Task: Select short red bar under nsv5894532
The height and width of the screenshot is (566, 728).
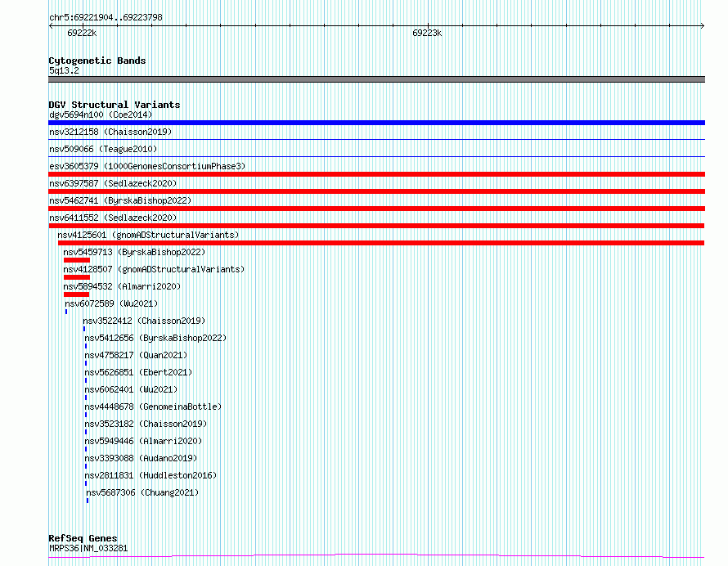Action: tap(76, 294)
